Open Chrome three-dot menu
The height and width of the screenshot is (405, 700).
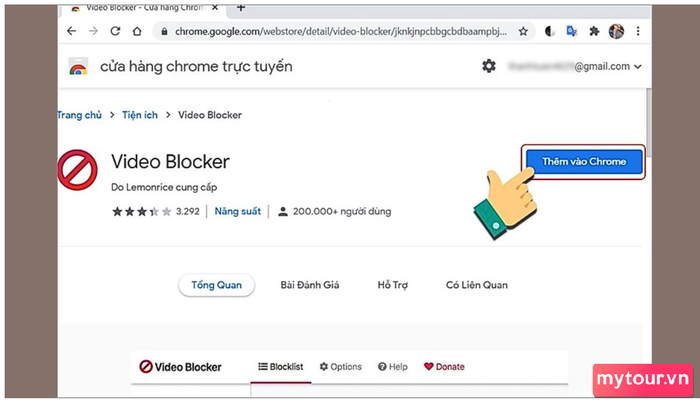pos(638,31)
